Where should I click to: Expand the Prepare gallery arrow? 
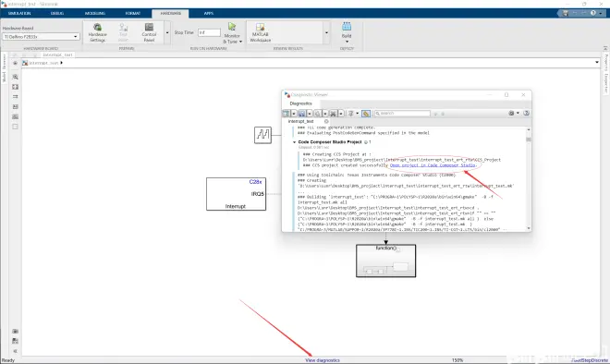click(167, 32)
